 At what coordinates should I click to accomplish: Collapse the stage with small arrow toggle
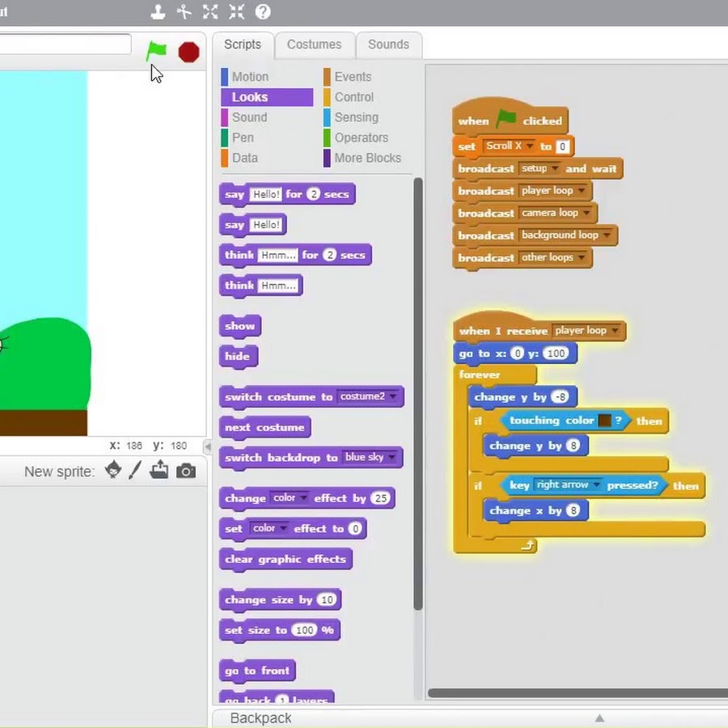click(x=208, y=447)
